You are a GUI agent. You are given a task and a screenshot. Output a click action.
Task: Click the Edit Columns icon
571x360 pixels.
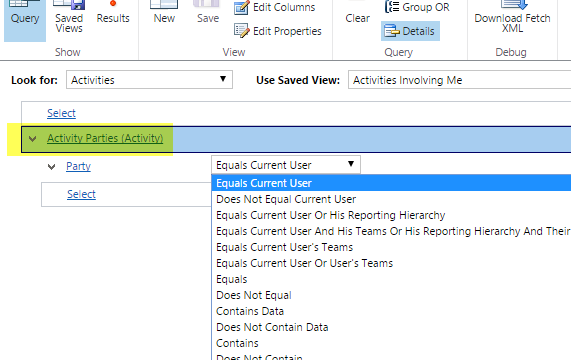[x=241, y=7]
